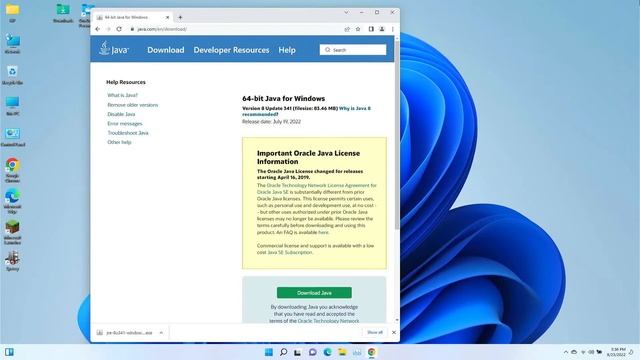Click the address bar showing java.com

pyautogui.click(x=237, y=29)
